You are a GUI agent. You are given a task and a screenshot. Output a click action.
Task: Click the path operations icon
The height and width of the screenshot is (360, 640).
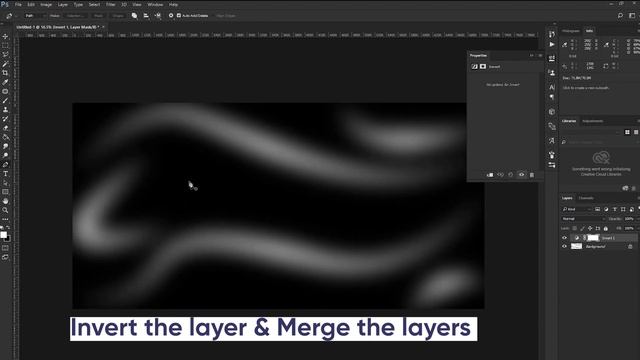134,16
